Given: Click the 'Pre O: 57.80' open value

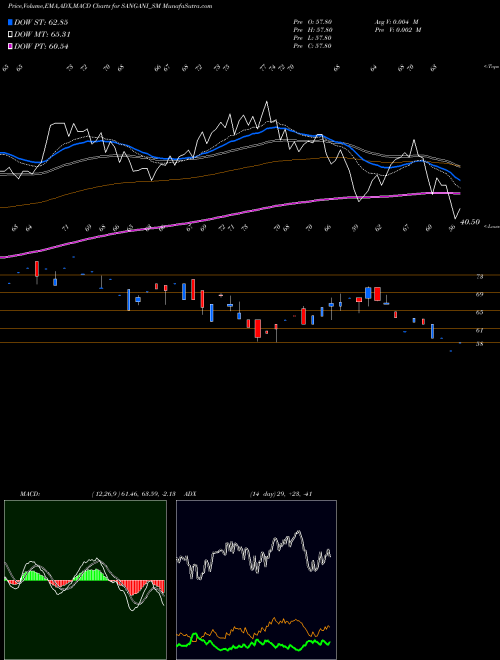Looking at the screenshot, I should pos(313,22).
